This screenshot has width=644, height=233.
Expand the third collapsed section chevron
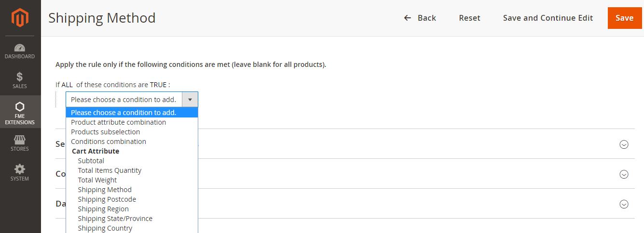(x=624, y=204)
